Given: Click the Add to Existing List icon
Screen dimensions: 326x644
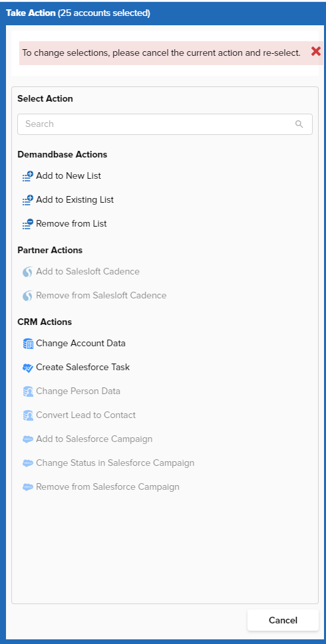Looking at the screenshot, I should 27,201.
